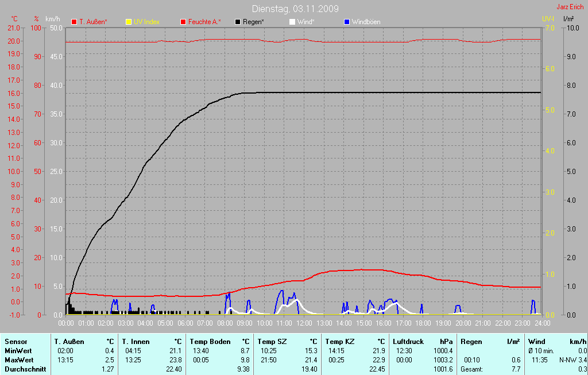Select the UV-I axis unit label
Viewport: 588px width, 375px height.
(x=548, y=19)
